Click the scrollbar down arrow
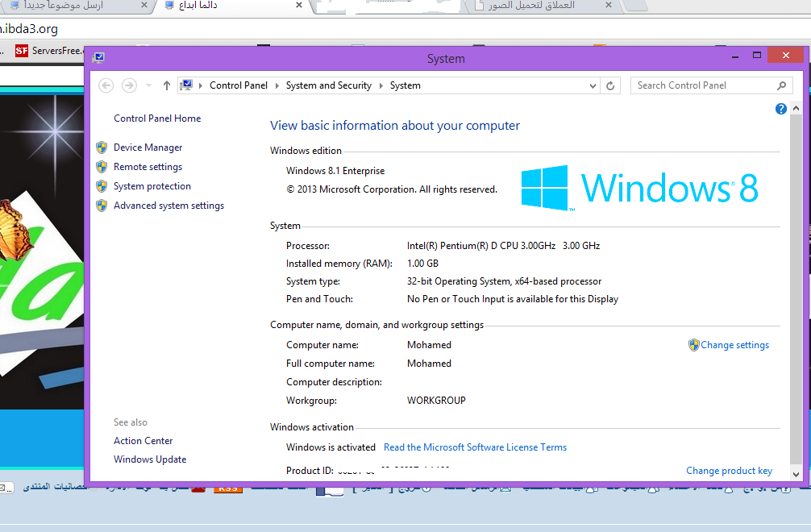Viewport: 811px width, 532px height. coord(796,474)
